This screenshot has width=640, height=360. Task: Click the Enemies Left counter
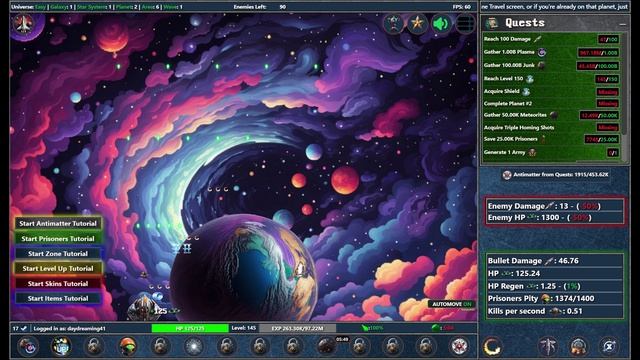260,7
